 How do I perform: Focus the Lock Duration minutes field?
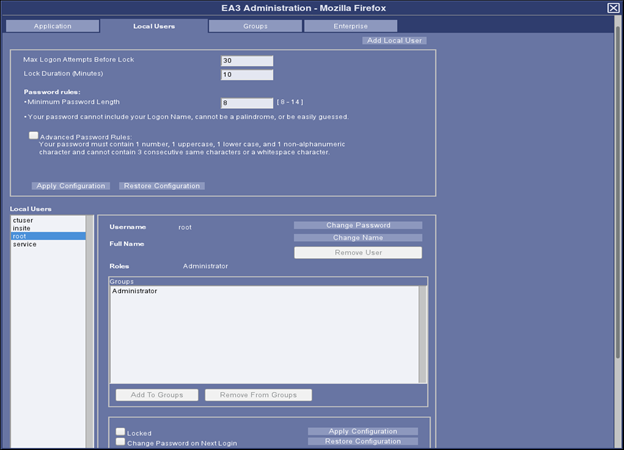click(x=247, y=75)
